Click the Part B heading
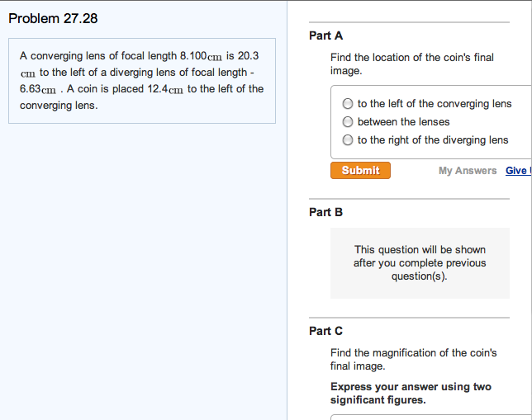 pyautogui.click(x=325, y=212)
